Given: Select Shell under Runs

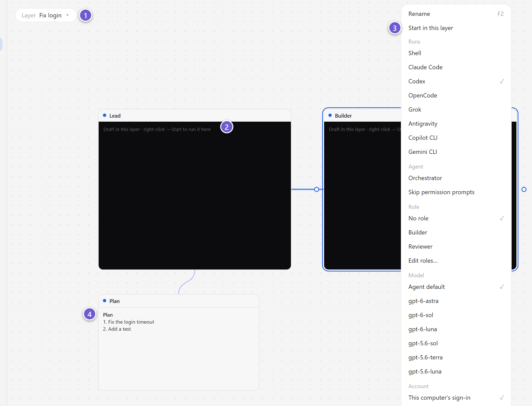Looking at the screenshot, I should click(x=456, y=53).
